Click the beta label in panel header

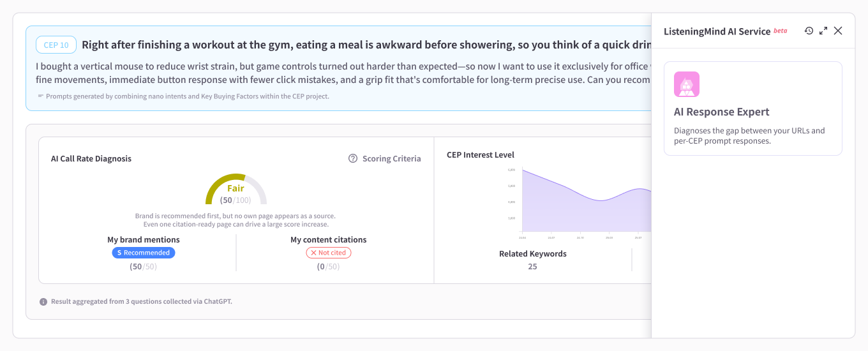pos(780,30)
